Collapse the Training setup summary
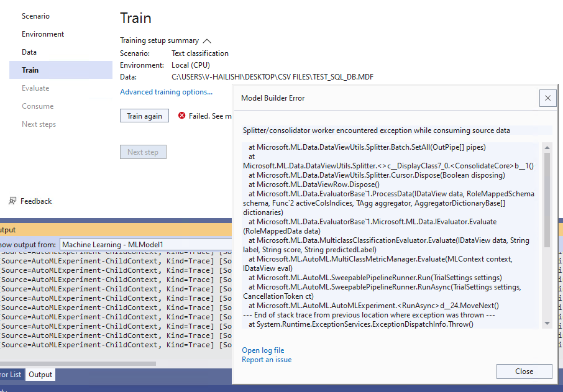563x392 pixels. [206, 40]
